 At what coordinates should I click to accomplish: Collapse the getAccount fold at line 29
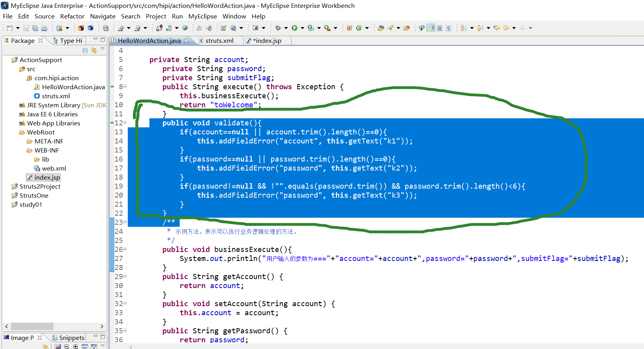(125, 276)
